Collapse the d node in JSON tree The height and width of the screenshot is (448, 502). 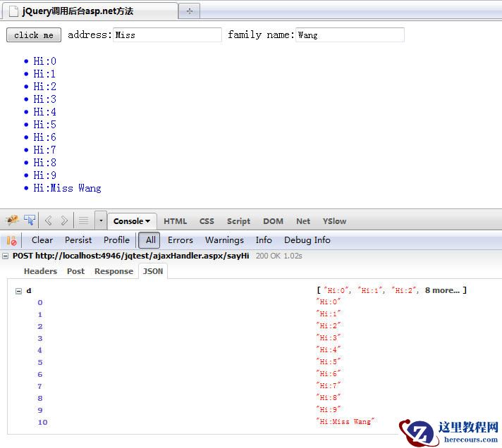(18, 291)
